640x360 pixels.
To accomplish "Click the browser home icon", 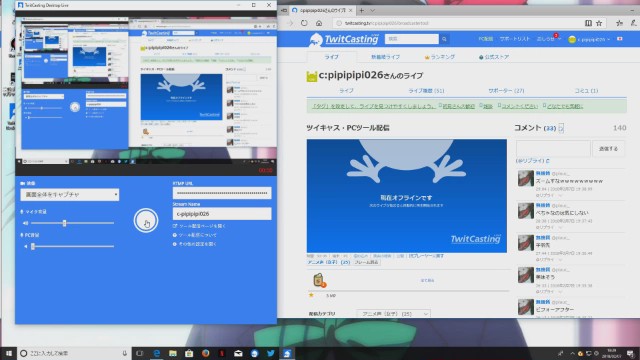I will pyautogui.click(x=319, y=23).
